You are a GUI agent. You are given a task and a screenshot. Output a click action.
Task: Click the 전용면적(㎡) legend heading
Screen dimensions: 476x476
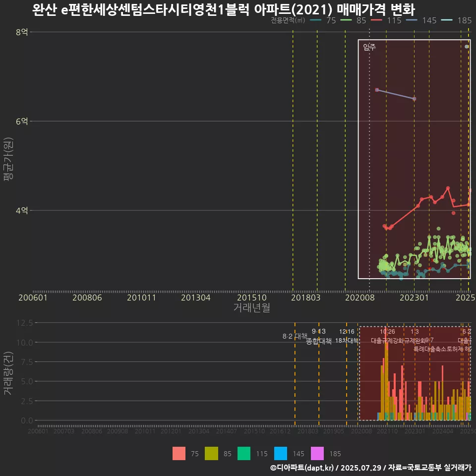[x=288, y=20]
